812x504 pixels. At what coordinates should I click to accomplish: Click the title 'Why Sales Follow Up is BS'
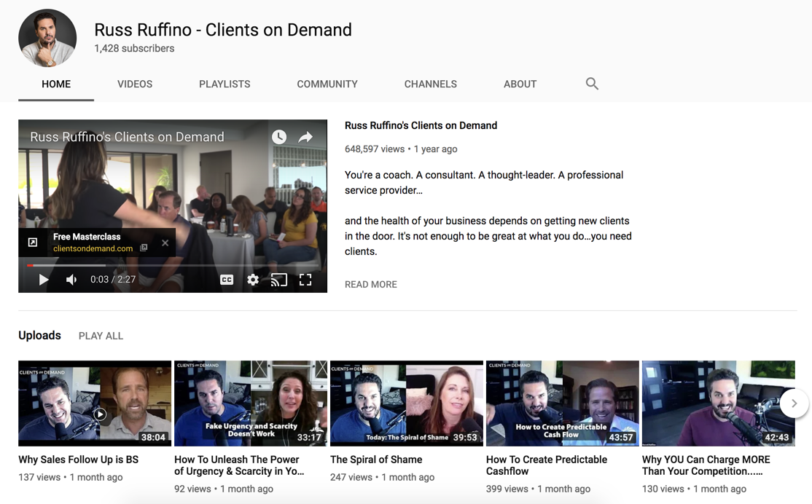point(79,460)
